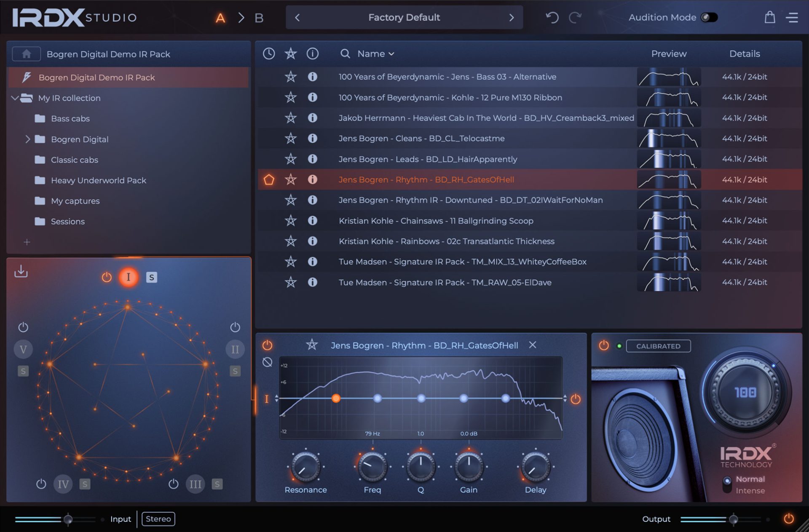
Task: Expand the Bogren Digital folder
Action: tap(28, 139)
